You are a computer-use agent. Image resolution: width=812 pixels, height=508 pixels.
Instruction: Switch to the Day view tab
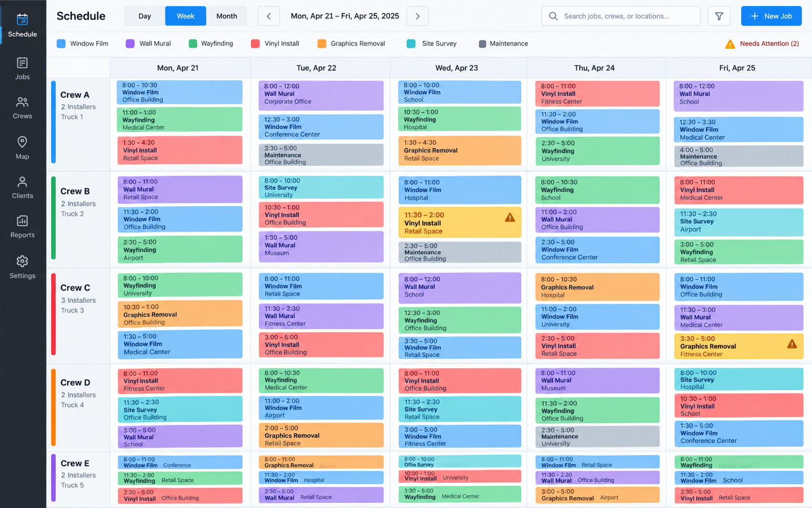click(145, 16)
